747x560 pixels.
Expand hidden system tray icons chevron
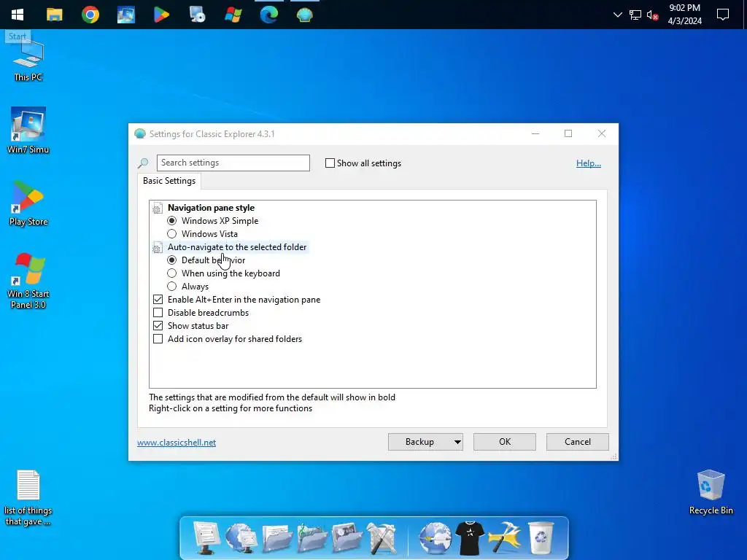617,15
